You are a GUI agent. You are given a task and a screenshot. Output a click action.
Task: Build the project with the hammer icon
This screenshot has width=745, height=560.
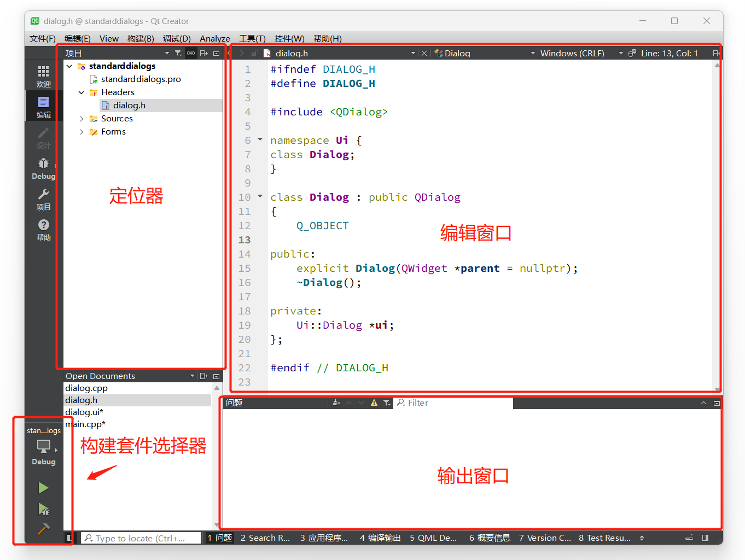[x=43, y=529]
